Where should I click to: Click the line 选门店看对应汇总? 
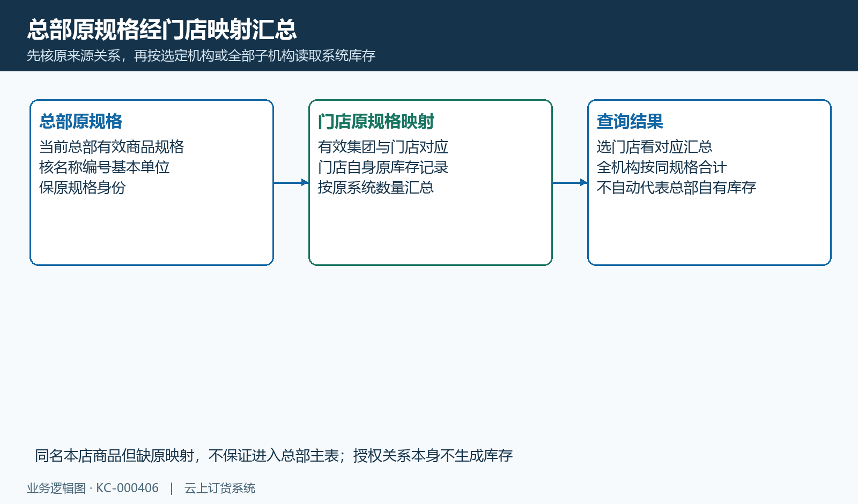(655, 147)
